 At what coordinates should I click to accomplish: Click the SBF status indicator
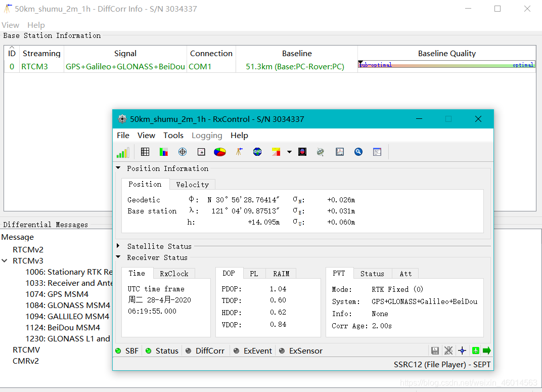(127, 351)
